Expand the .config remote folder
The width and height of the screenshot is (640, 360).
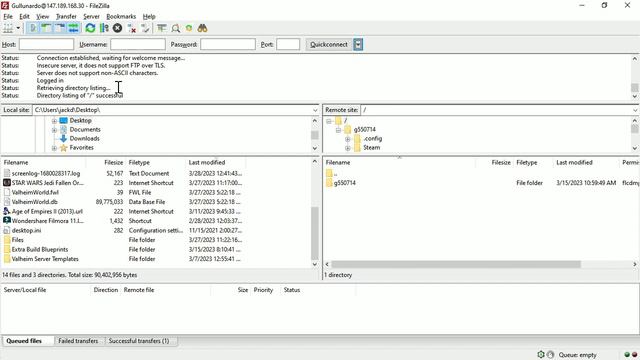click(x=348, y=139)
